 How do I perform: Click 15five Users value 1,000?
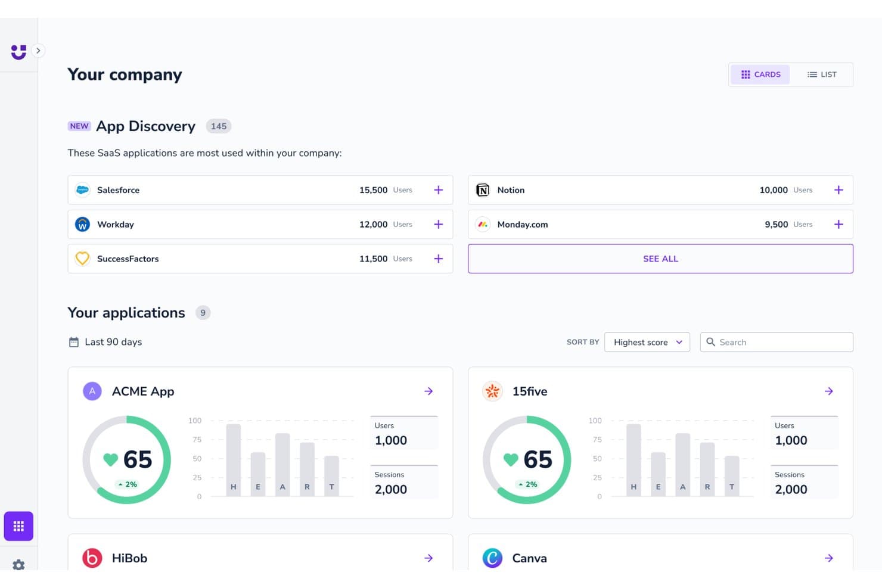791,440
